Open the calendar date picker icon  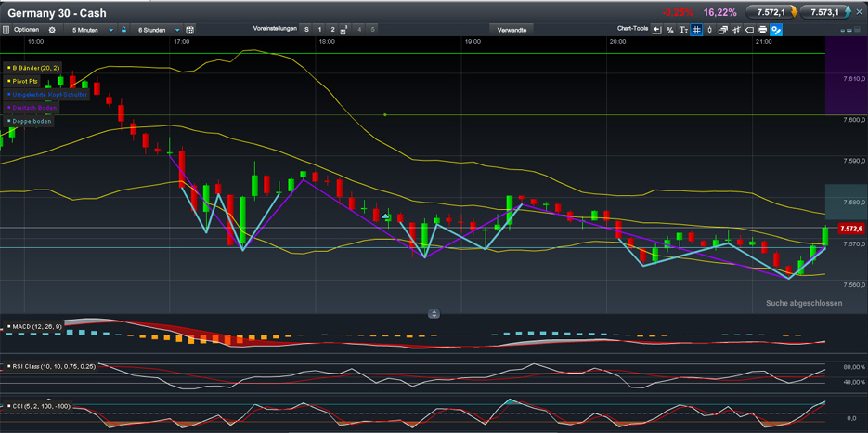tap(190, 30)
